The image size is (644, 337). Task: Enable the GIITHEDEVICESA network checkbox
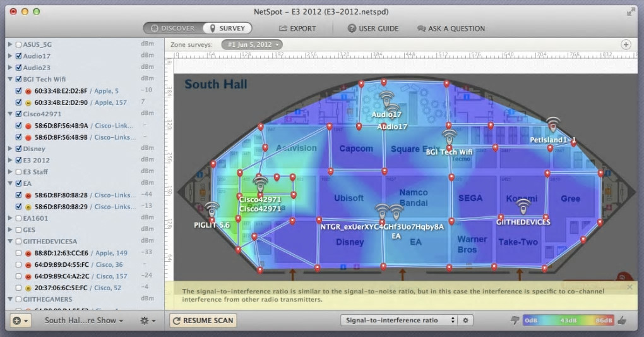(x=18, y=241)
